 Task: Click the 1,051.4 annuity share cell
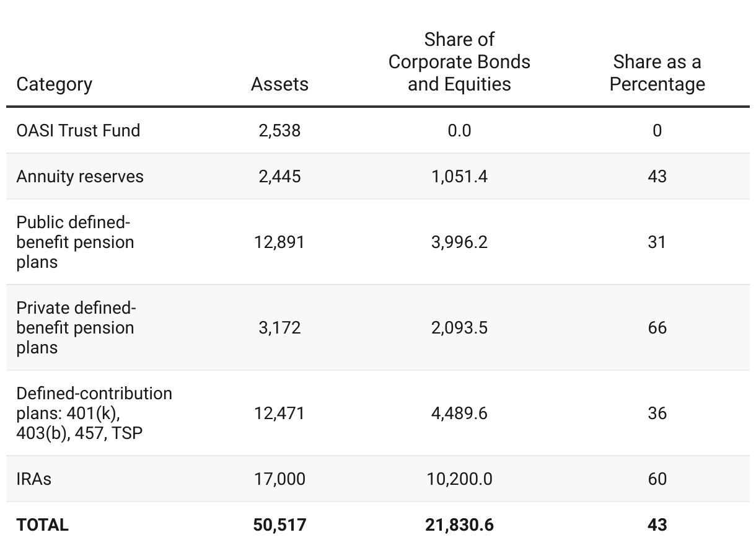tap(459, 176)
